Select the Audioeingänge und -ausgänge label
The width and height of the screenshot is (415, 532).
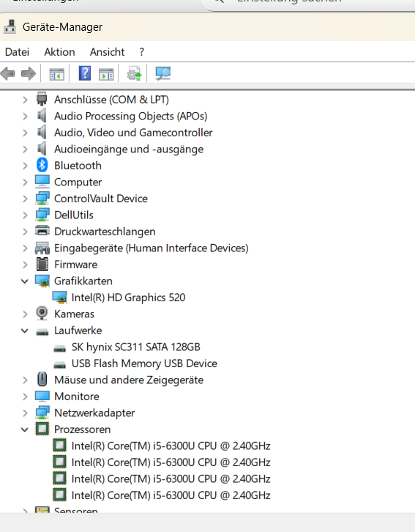tap(129, 149)
